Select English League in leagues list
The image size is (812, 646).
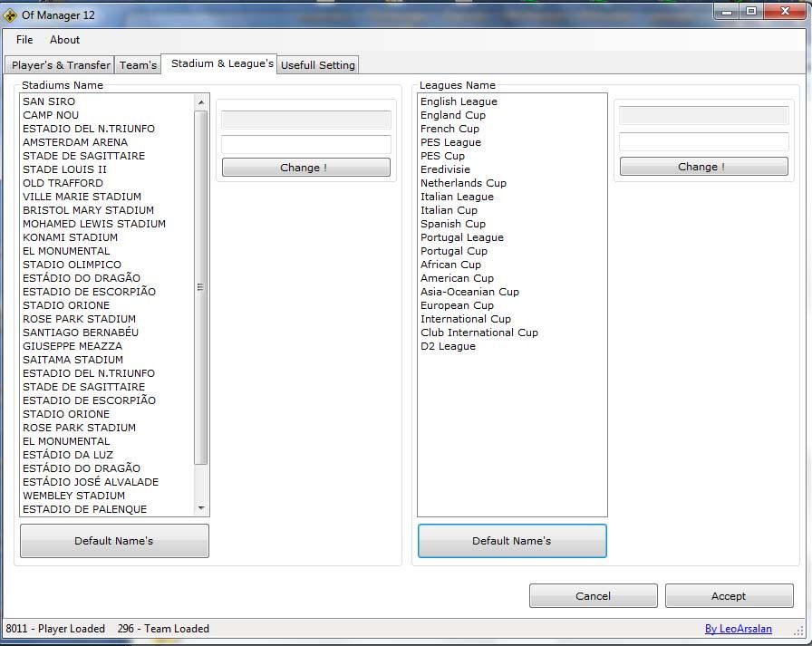pyautogui.click(x=459, y=101)
